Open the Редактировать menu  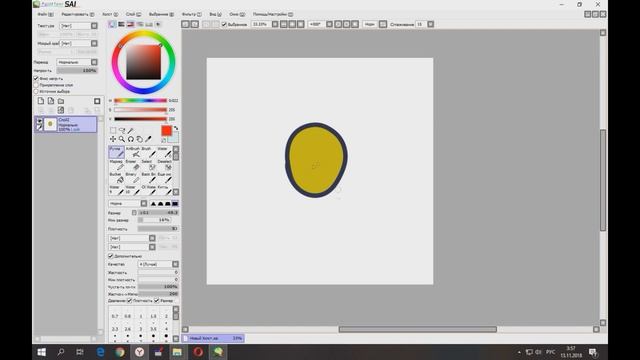click(78, 14)
